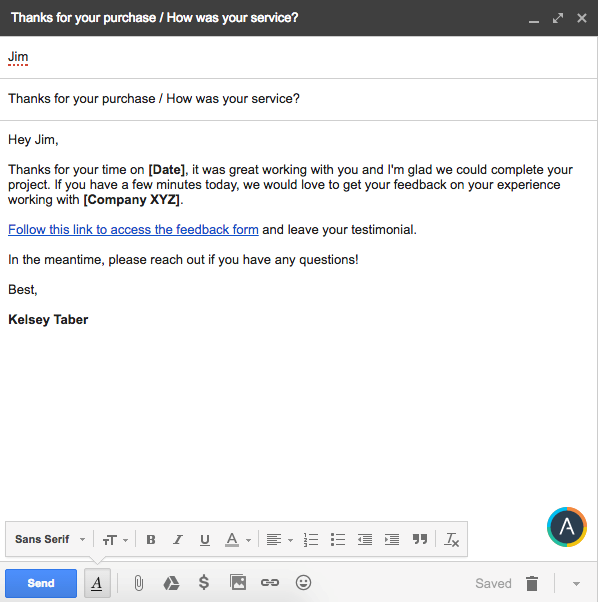This screenshot has height=602, width=598.
Task: Toggle the formatting options A button
Action: [x=97, y=583]
